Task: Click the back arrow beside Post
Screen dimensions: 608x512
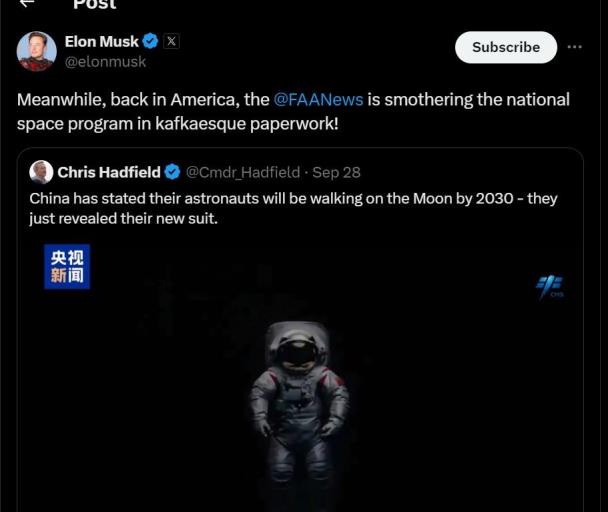Action: 27,4
